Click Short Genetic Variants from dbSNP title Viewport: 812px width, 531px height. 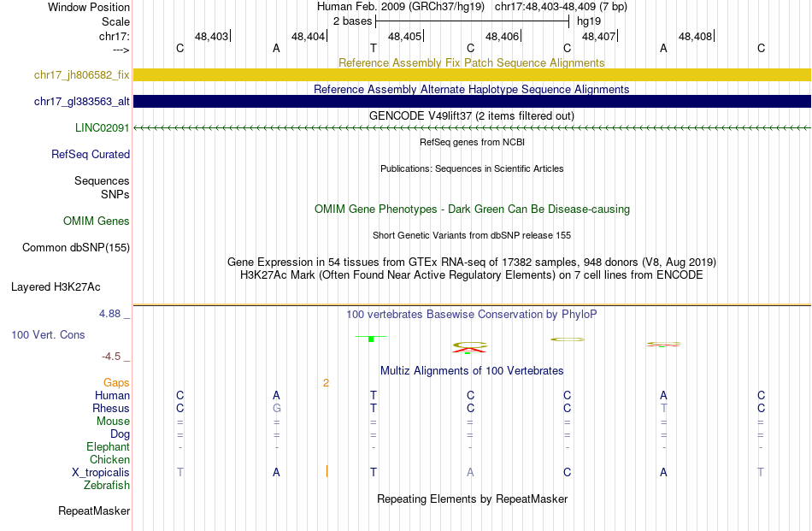click(x=472, y=235)
